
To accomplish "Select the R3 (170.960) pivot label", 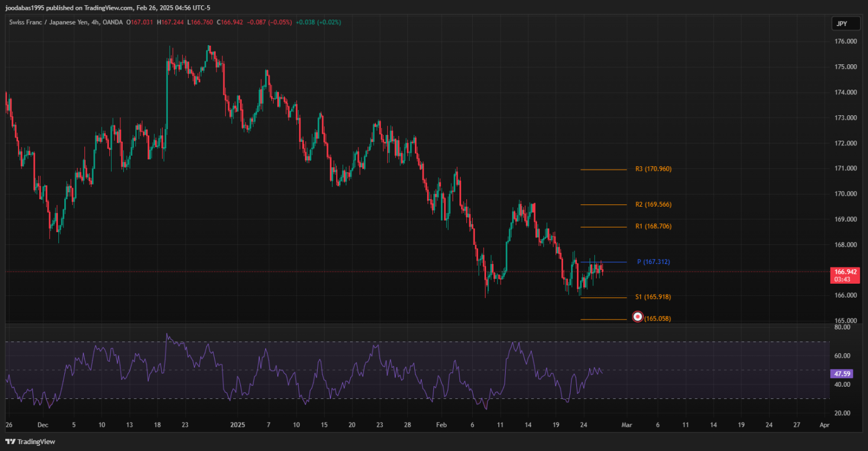I will coord(653,169).
